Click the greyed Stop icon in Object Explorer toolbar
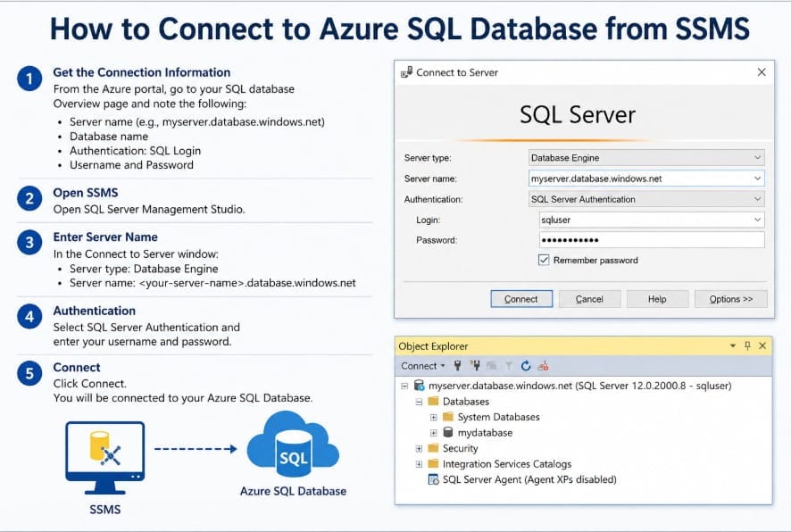This screenshot has width=791, height=532. pyautogui.click(x=492, y=366)
